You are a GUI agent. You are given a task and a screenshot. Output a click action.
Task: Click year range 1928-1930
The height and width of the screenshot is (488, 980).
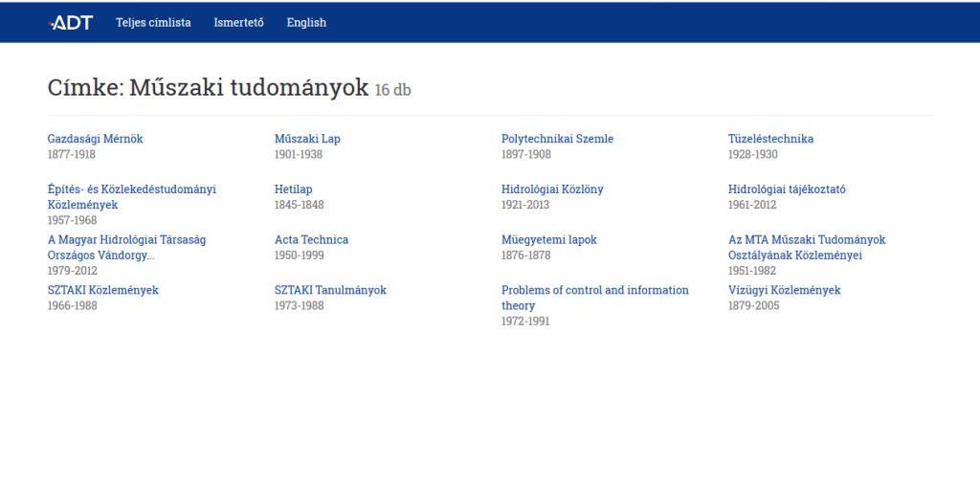(753, 154)
